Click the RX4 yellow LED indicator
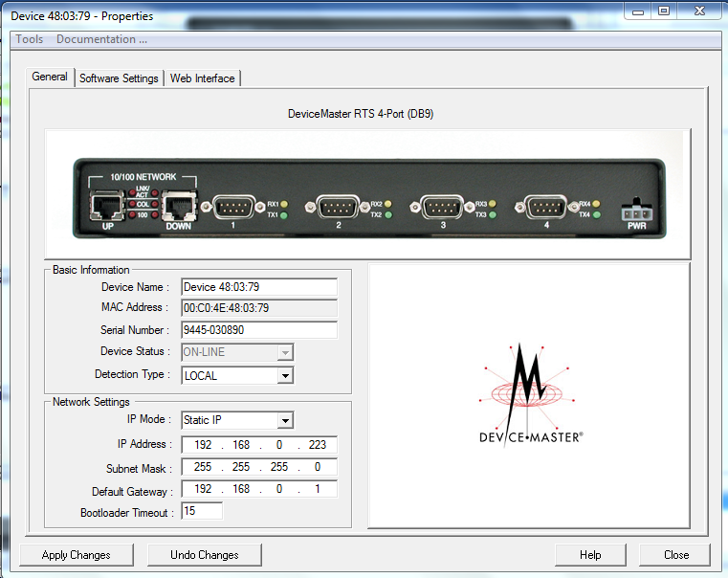 tap(596, 204)
